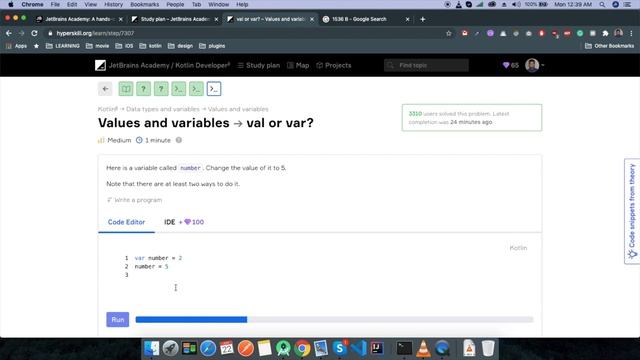Viewport: 640px width, 360px height.
Task: Open the Bookmarks menu in menu bar
Action: coord(144,4)
